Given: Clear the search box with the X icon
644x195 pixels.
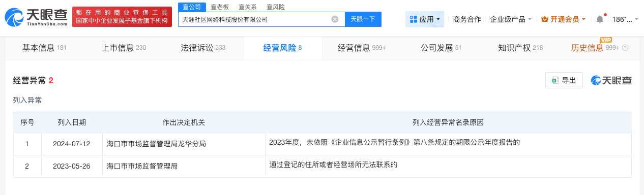Looking at the screenshot, I should pos(335,19).
